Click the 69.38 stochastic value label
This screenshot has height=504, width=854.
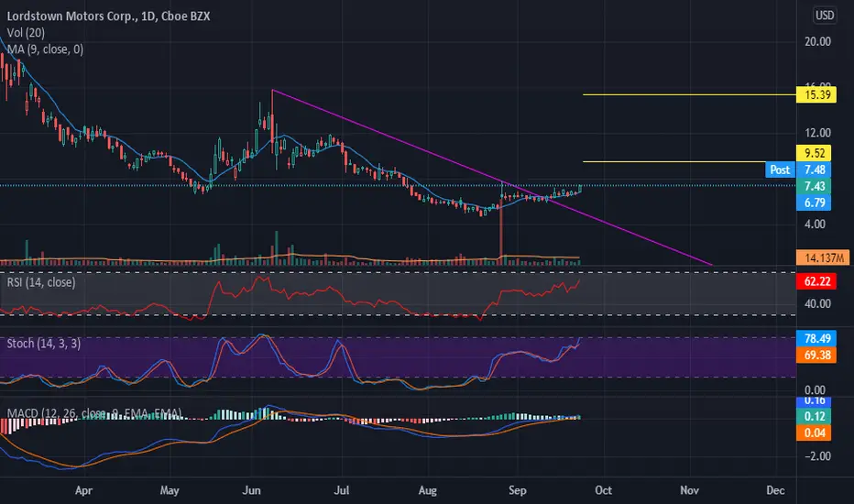pyautogui.click(x=816, y=356)
